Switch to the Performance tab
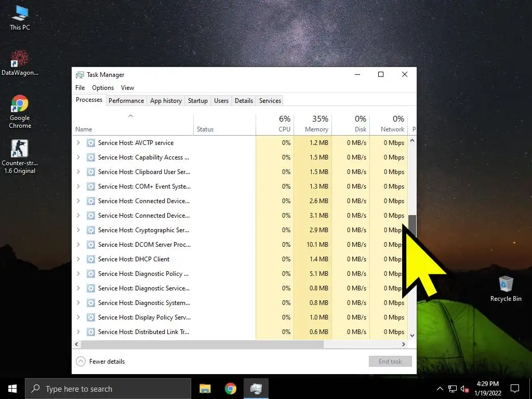 click(126, 101)
